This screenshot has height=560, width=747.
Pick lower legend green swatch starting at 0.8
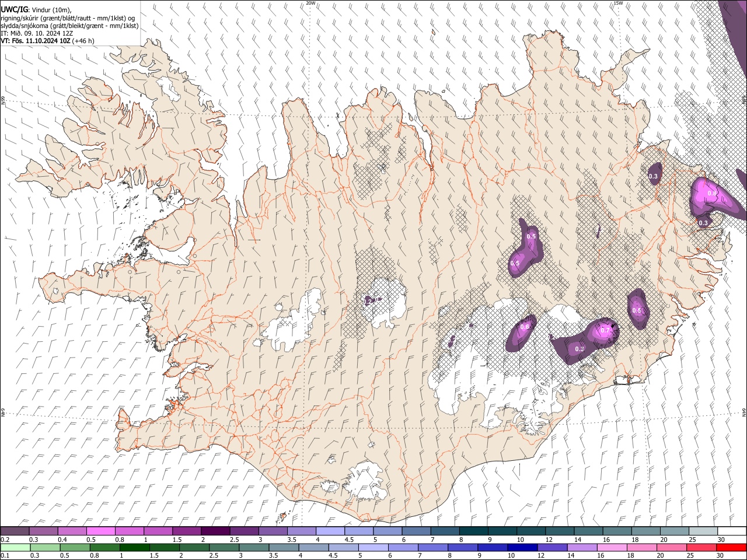coord(104,548)
